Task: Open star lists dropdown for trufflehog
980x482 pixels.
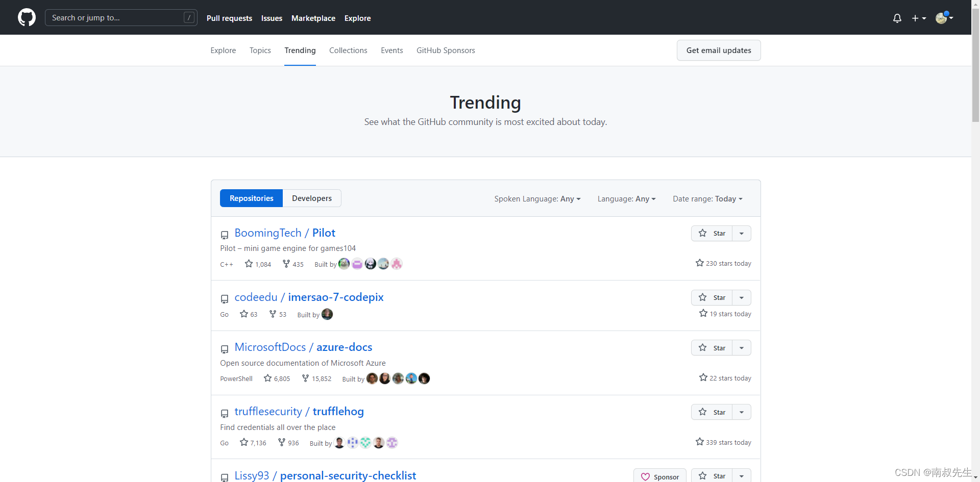Action: click(x=742, y=412)
